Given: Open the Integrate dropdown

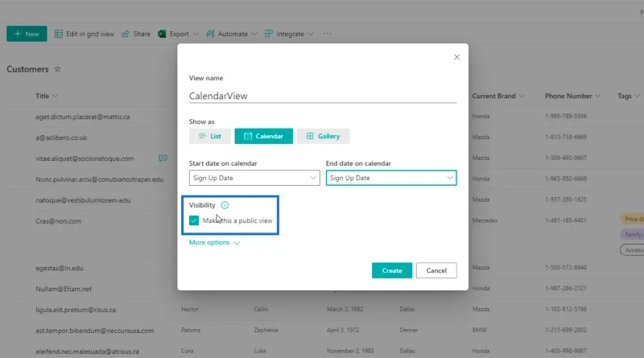Looking at the screenshot, I should [x=289, y=34].
